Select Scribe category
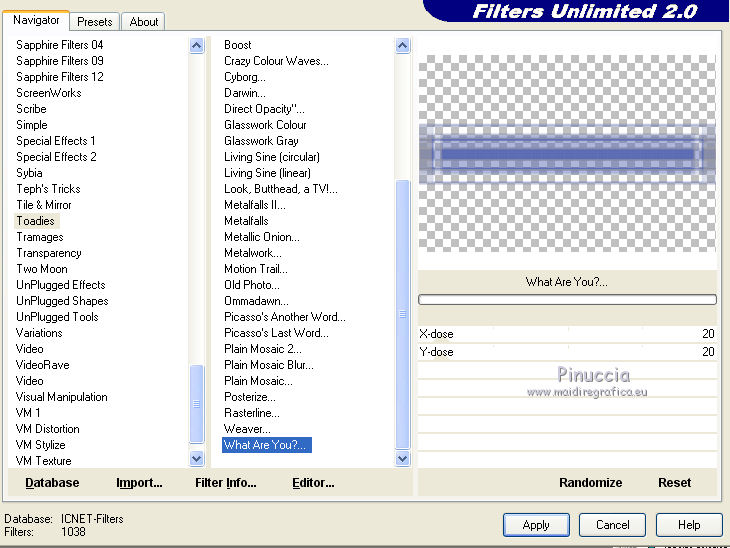730x548 pixels. click(31, 109)
